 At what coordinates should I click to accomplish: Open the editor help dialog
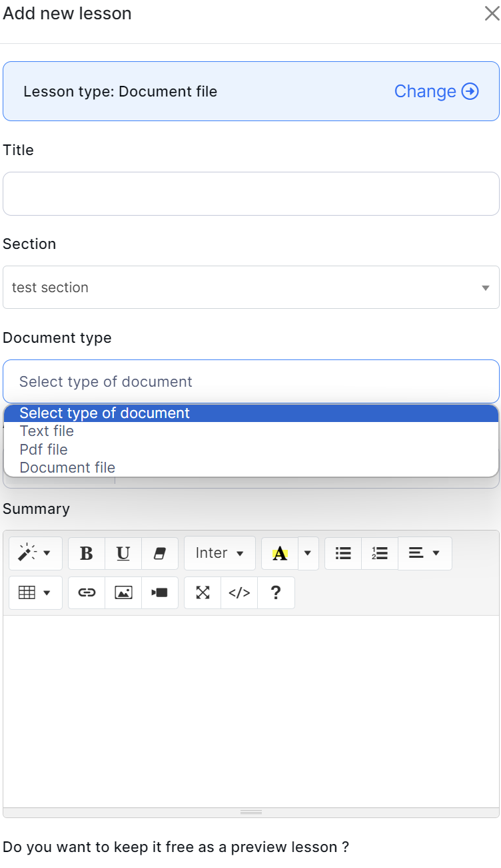[x=276, y=592]
